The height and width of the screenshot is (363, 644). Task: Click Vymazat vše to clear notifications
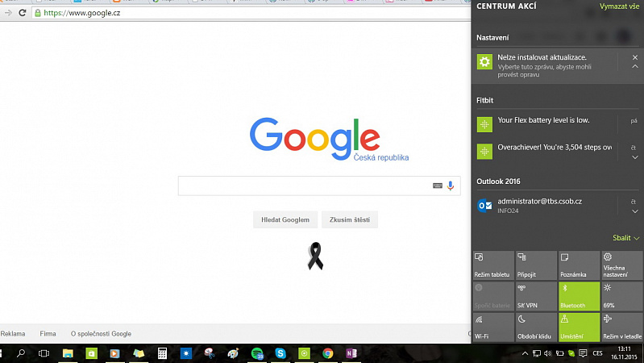(619, 6)
